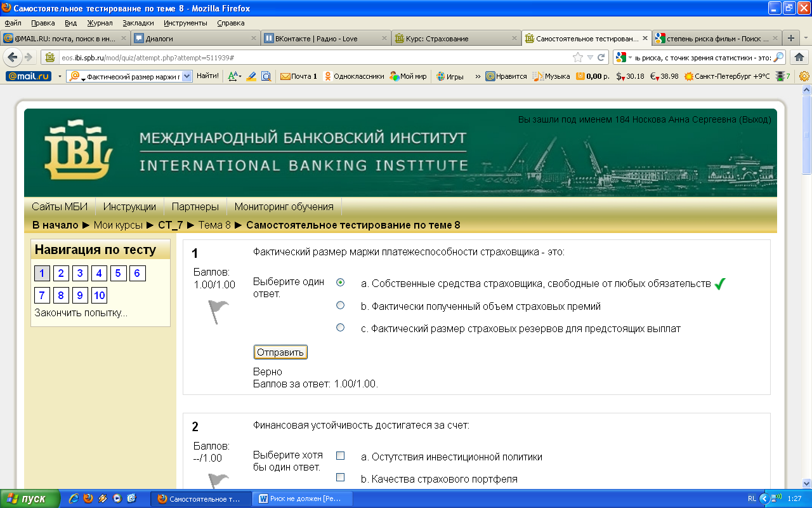Image resolution: width=812 pixels, height=508 pixels.
Task: Click the Мои курсы breadcrumb link
Action: coord(118,225)
